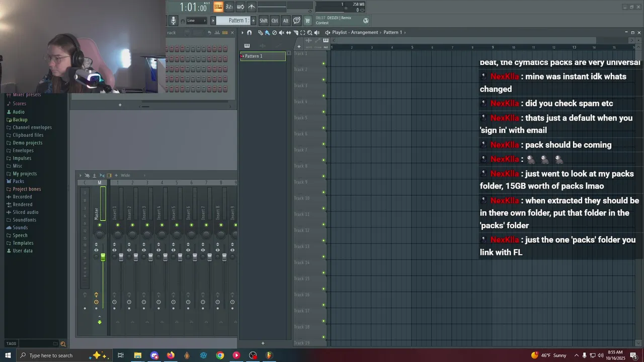Open the mixer options arrow menu

(80, 175)
